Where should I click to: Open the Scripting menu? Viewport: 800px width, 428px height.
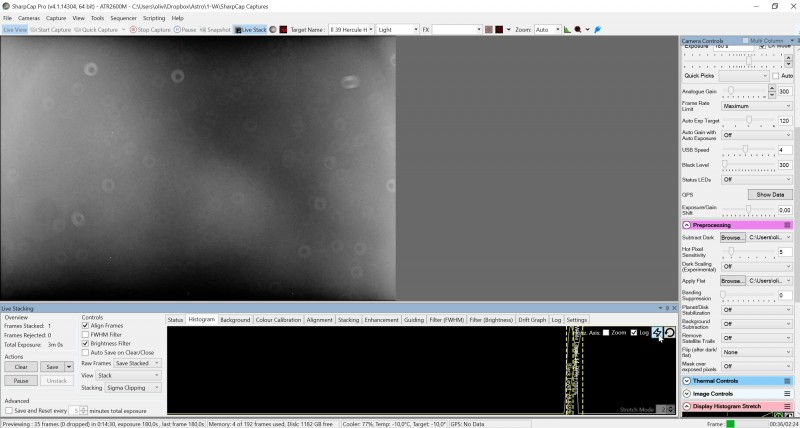pyautogui.click(x=154, y=18)
